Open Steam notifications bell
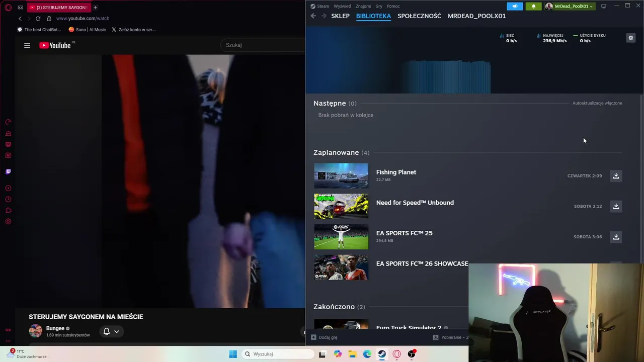Image resolution: width=644 pixels, height=362 pixels. click(533, 6)
